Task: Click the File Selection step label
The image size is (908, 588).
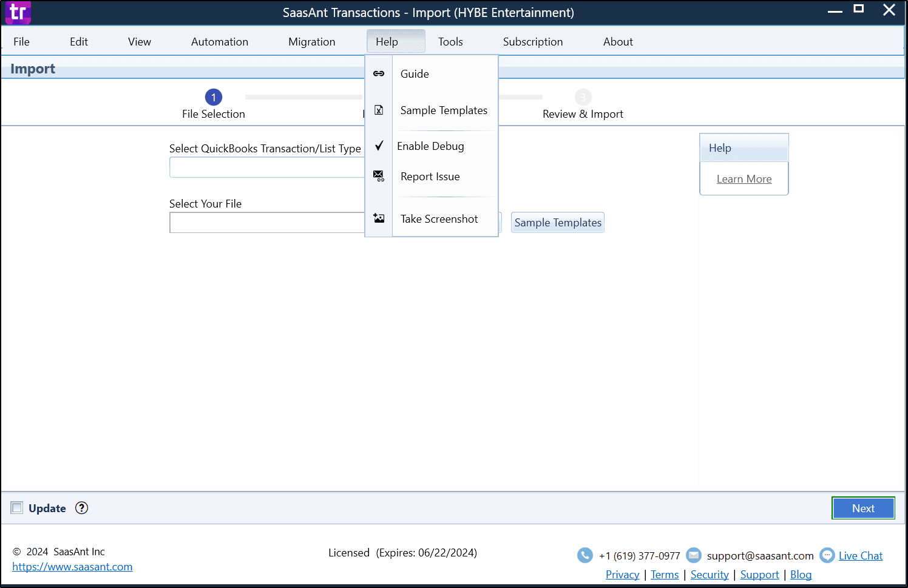Action: pos(214,114)
